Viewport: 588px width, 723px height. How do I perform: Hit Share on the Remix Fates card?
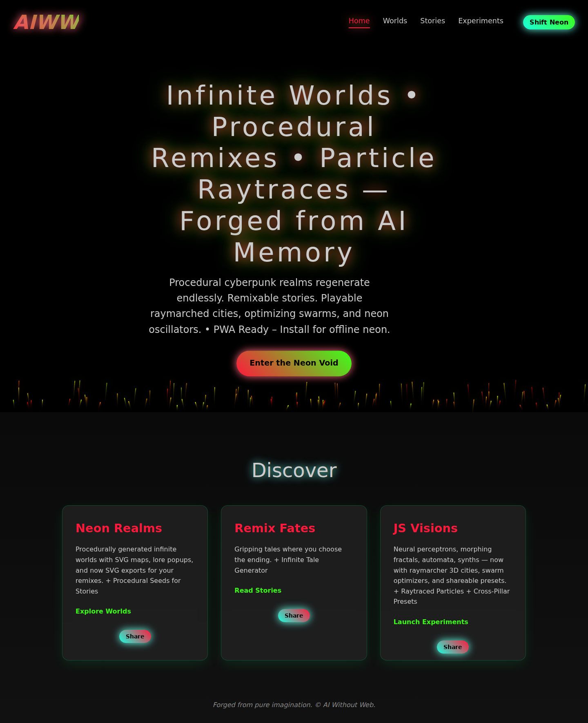(x=294, y=616)
